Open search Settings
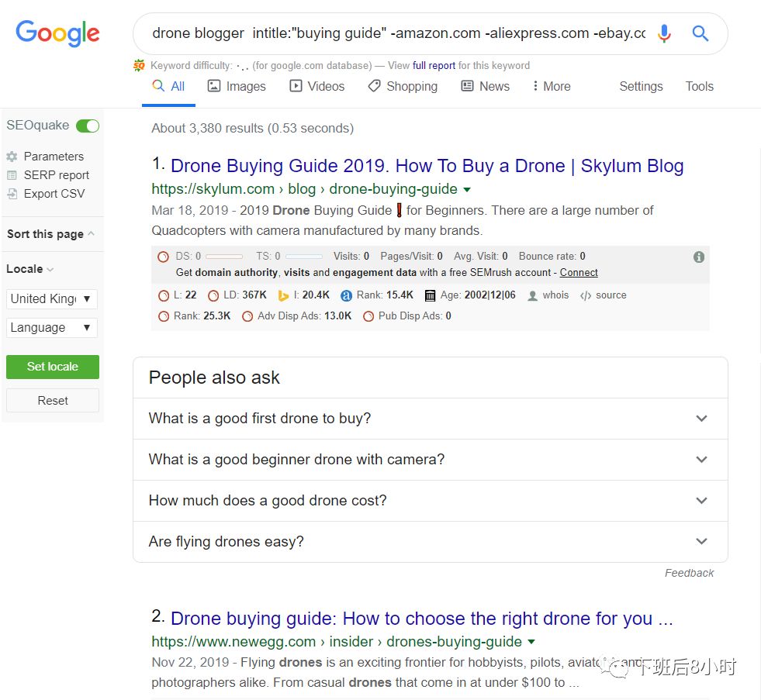This screenshot has width=761, height=700. pyautogui.click(x=641, y=86)
